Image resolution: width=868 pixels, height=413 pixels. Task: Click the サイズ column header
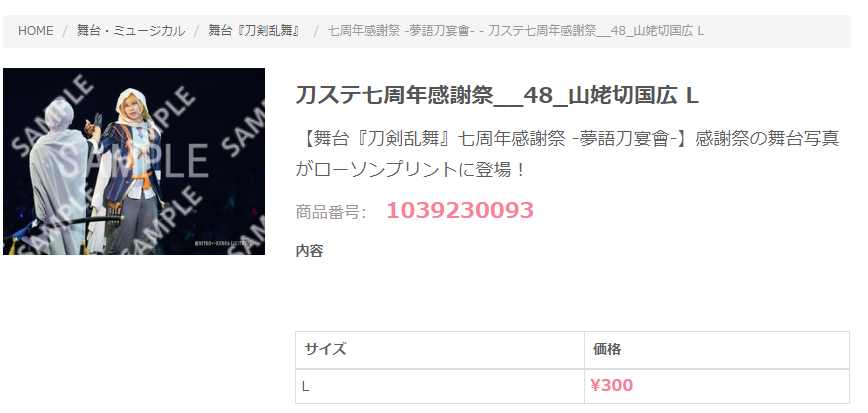[440, 350]
